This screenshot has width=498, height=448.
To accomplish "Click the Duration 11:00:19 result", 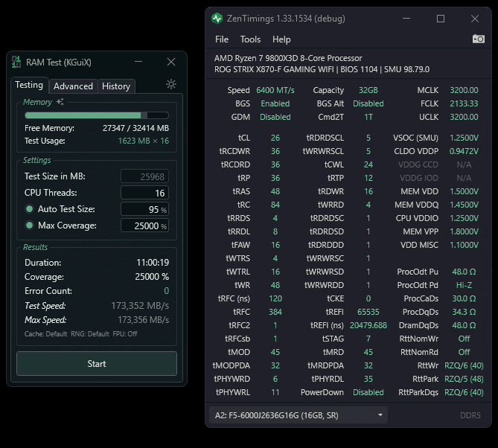I will click(153, 263).
